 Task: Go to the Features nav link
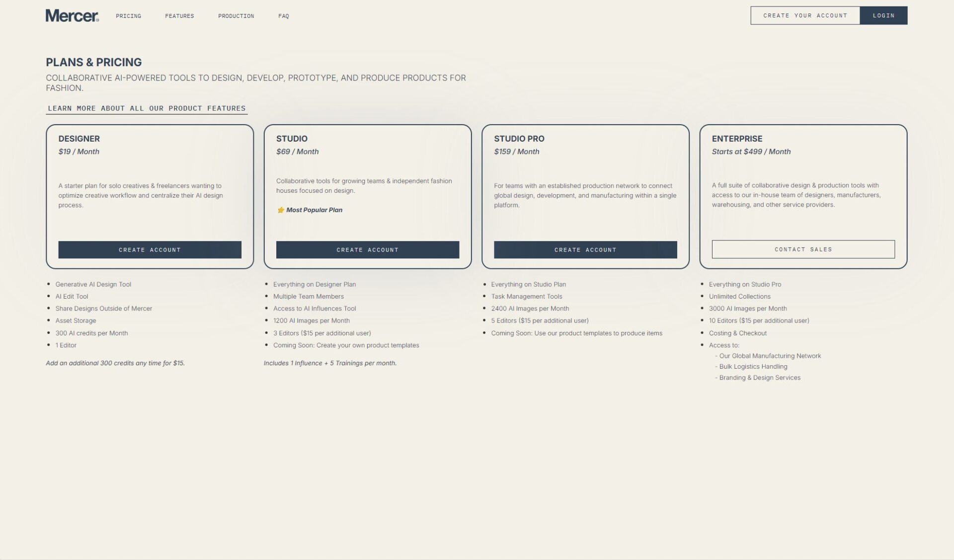tap(179, 16)
